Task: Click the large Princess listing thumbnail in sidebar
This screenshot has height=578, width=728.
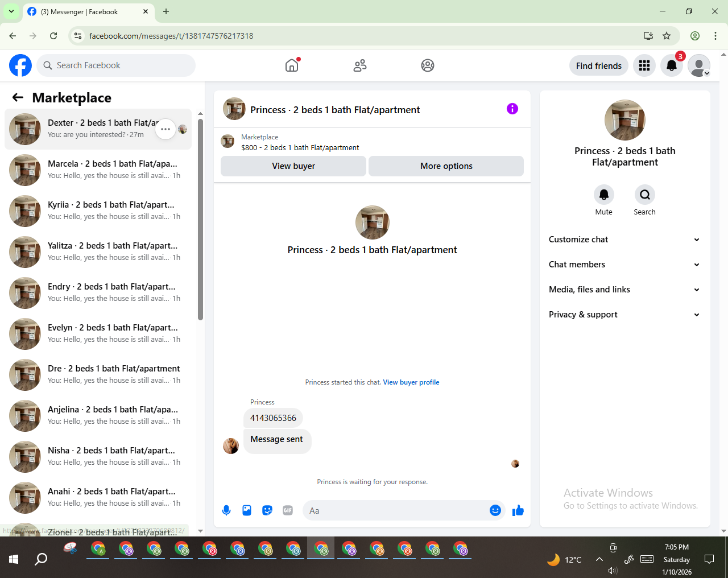Action: click(625, 120)
